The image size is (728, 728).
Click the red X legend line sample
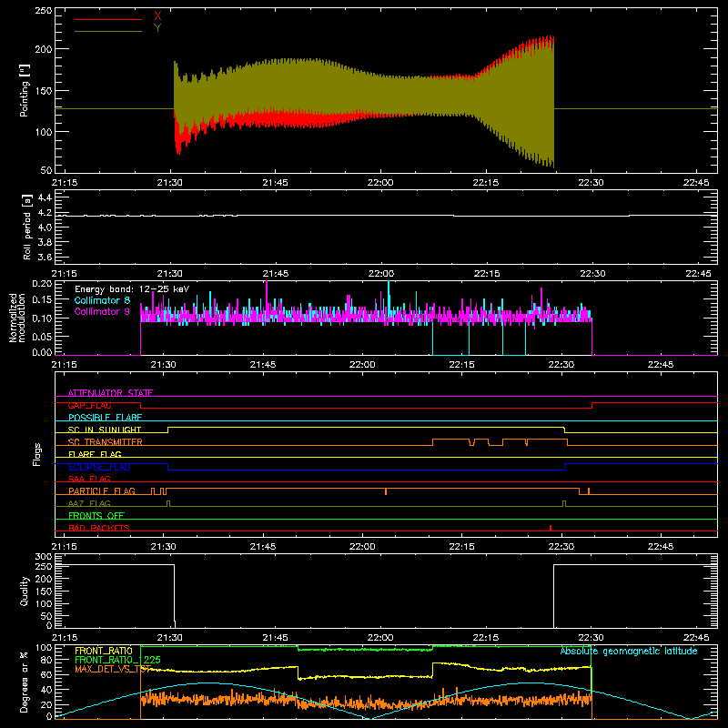coord(108,19)
